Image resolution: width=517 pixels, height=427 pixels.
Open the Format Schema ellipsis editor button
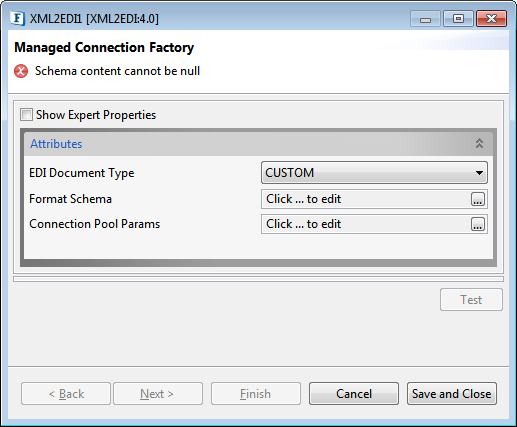(478, 199)
